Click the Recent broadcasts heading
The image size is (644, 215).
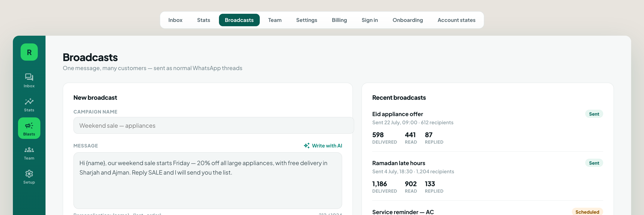point(399,98)
